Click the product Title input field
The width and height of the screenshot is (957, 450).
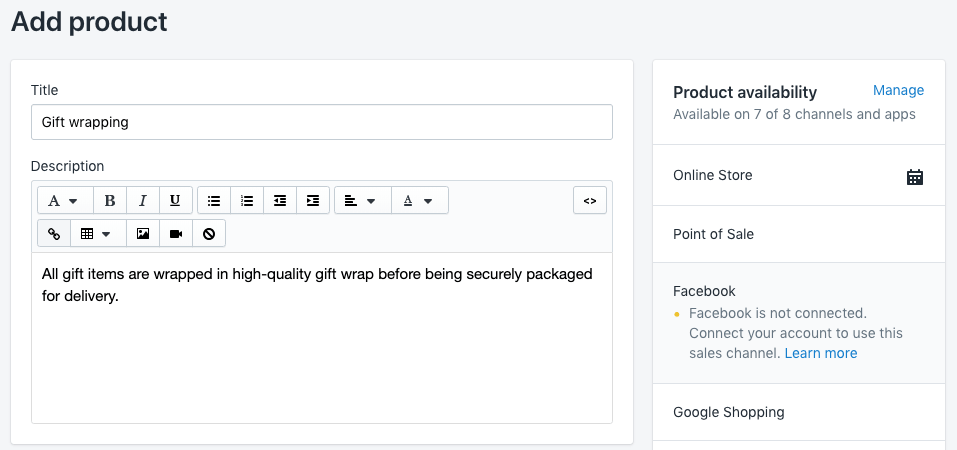(x=321, y=123)
